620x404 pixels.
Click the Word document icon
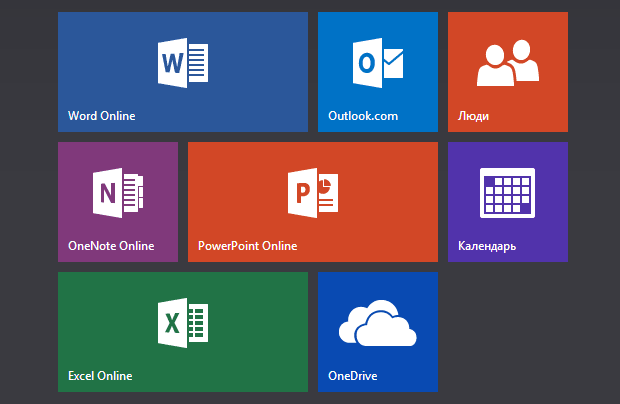coord(183,63)
